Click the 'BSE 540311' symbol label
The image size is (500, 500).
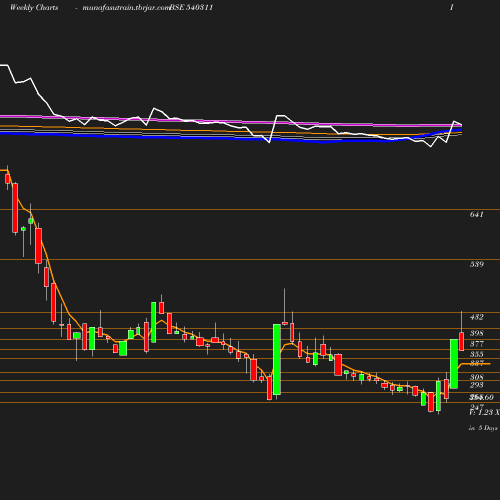[191, 7]
